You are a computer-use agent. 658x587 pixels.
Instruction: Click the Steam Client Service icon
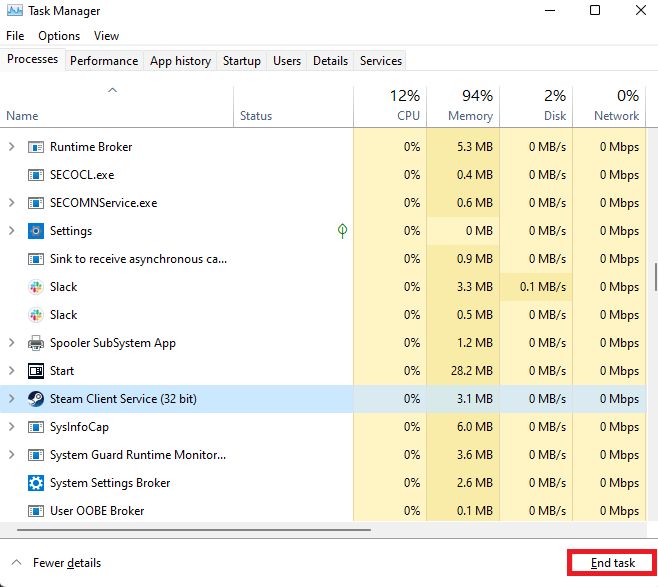(x=35, y=399)
